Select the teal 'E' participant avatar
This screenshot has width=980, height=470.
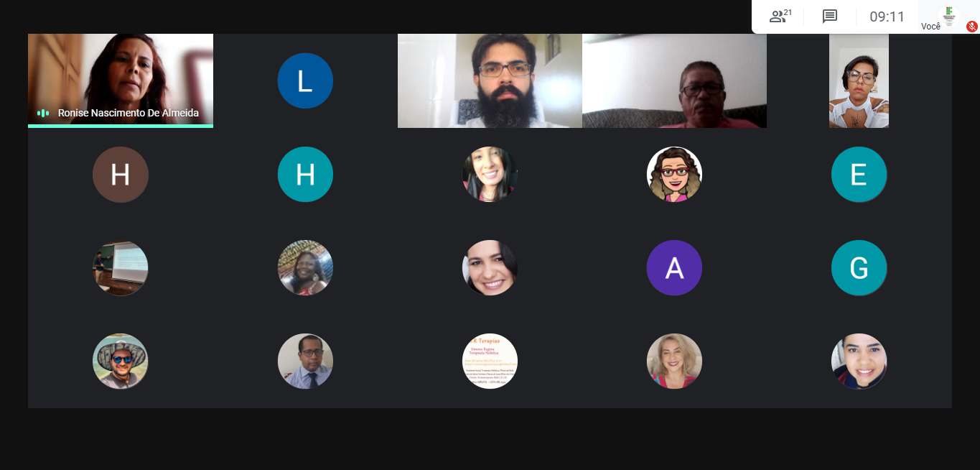pyautogui.click(x=859, y=175)
